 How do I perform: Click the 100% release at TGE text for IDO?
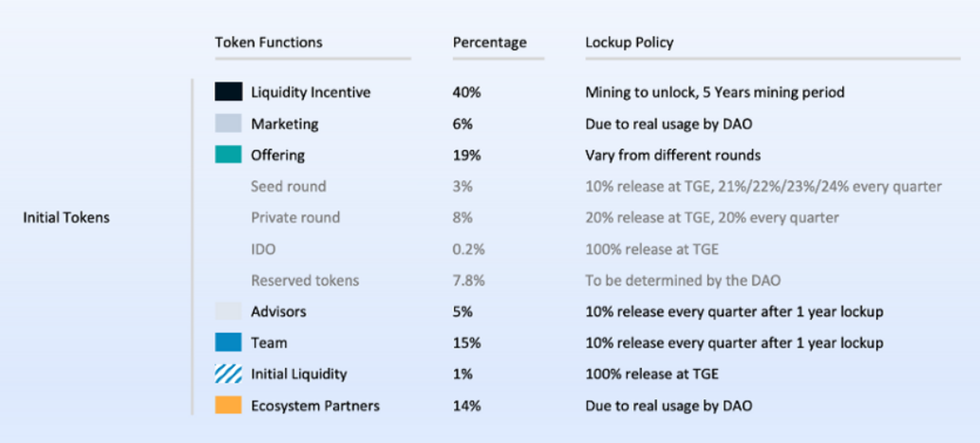pyautogui.click(x=652, y=249)
